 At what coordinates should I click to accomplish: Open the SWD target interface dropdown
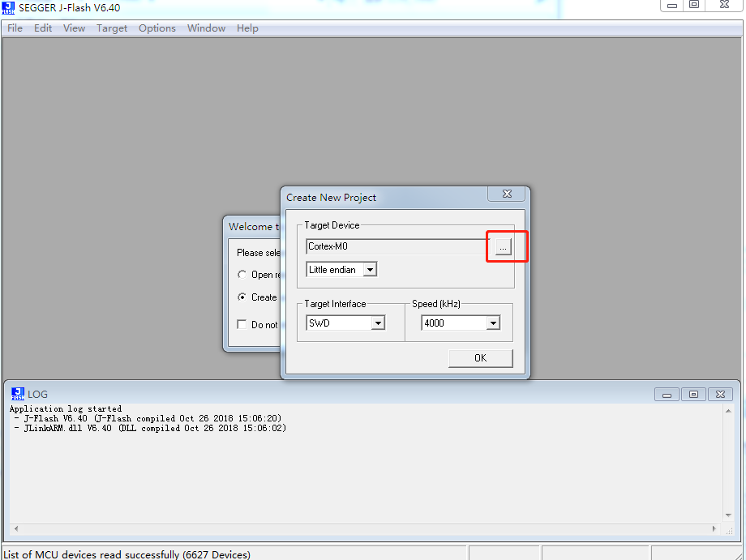coord(378,323)
